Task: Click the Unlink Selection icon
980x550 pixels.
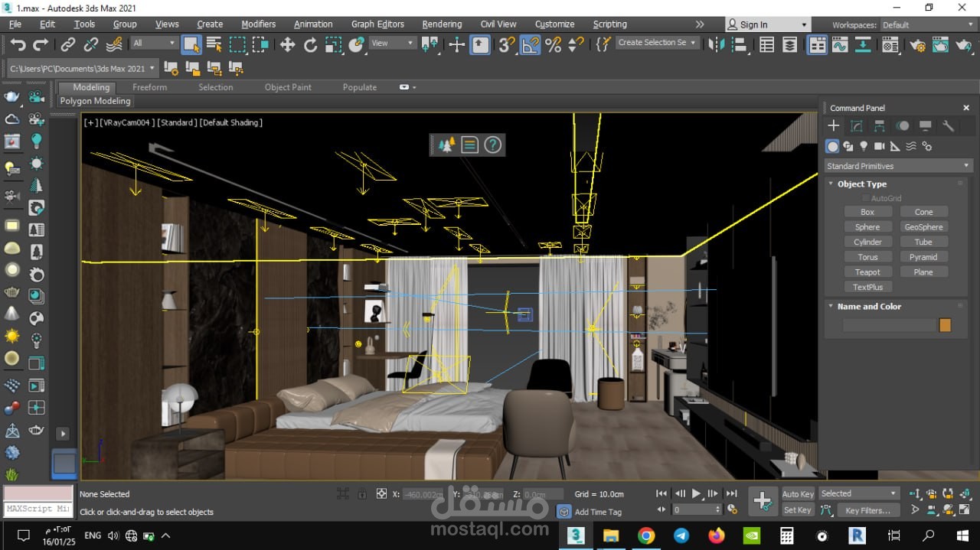Action: tap(91, 44)
